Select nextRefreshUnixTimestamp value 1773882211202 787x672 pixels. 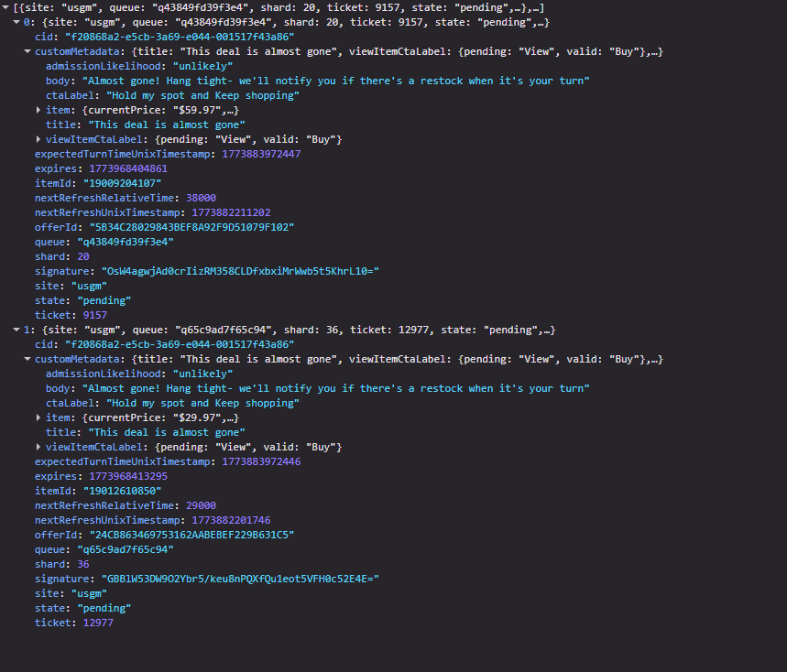click(x=232, y=212)
